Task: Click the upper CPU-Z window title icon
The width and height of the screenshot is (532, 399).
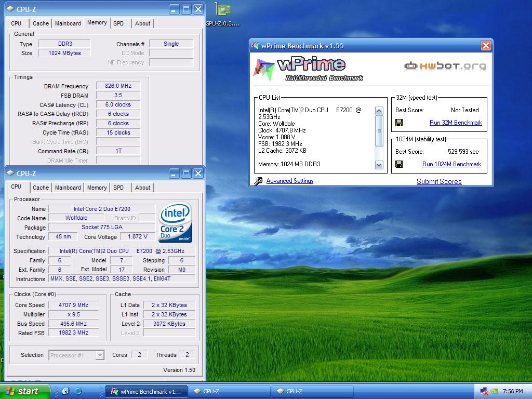Action: (10, 9)
